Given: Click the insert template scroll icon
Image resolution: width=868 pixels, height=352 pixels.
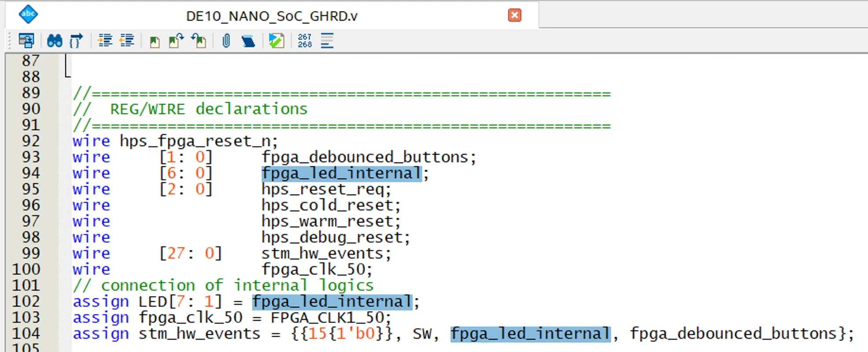Looking at the screenshot, I should pos(248,41).
